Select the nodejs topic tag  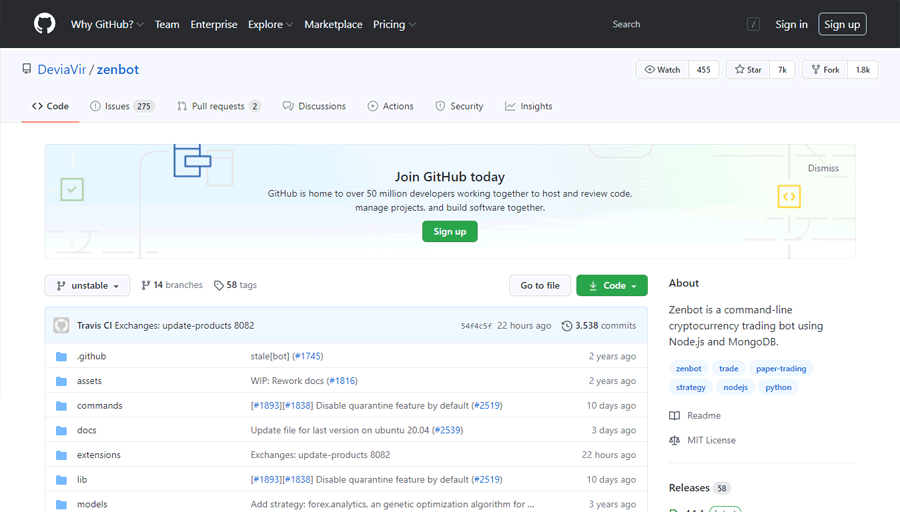pos(735,387)
